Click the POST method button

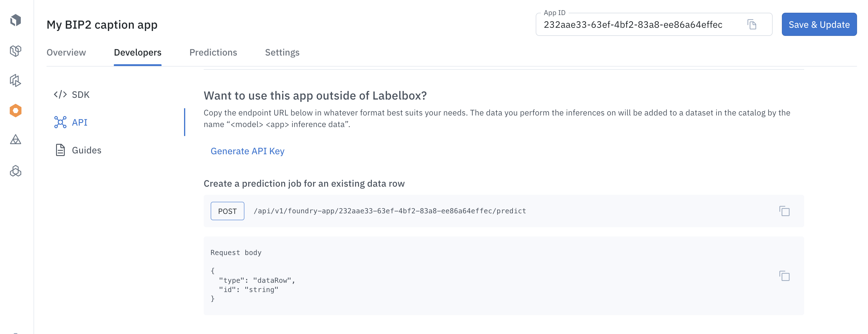[227, 211]
